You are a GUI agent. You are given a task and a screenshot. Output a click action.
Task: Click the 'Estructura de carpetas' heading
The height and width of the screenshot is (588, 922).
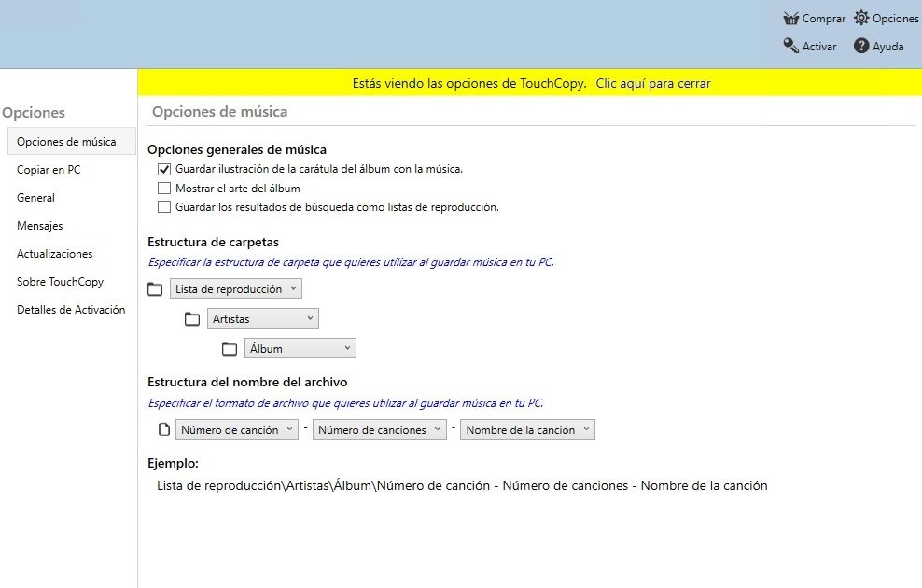(213, 243)
